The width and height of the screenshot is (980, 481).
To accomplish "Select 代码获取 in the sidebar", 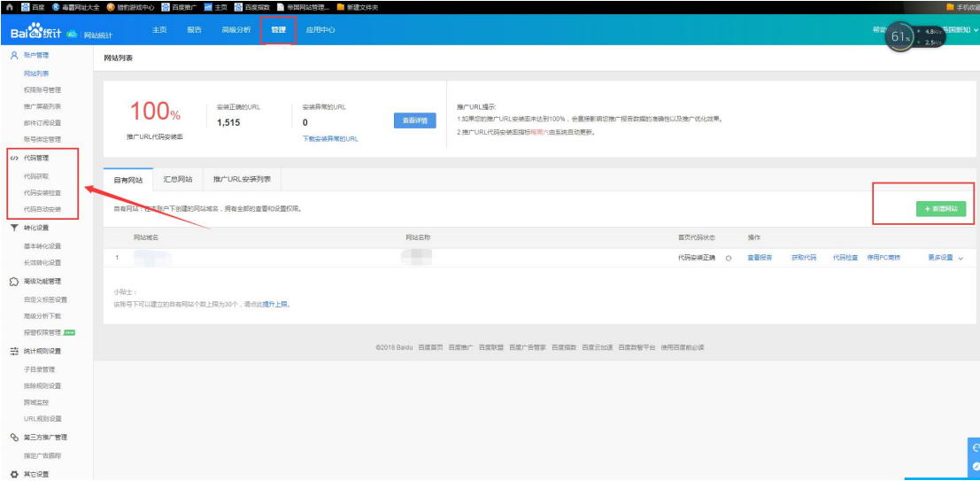I will [x=36, y=176].
